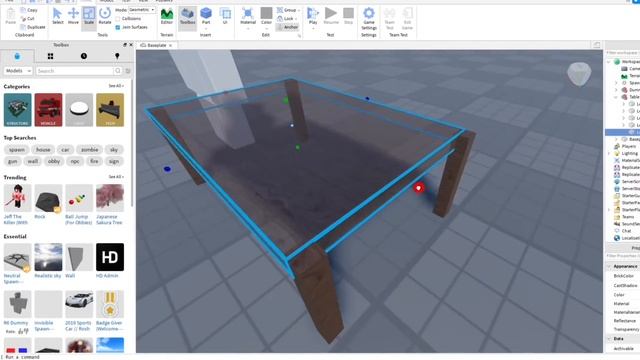Collapse the Appearance properties section

click(x=609, y=266)
